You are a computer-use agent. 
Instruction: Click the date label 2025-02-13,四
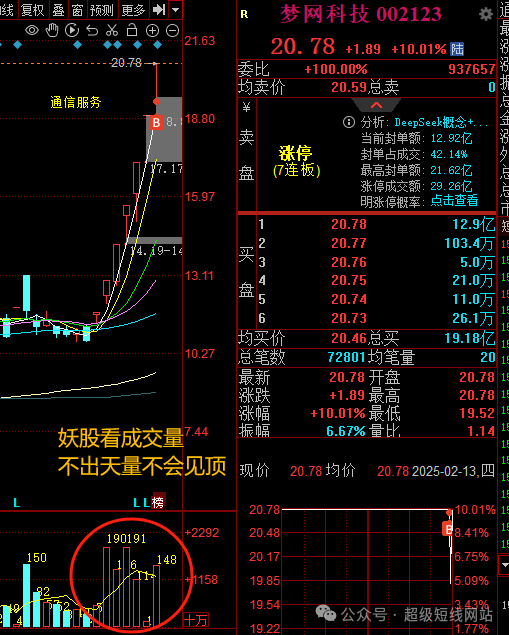(x=453, y=471)
